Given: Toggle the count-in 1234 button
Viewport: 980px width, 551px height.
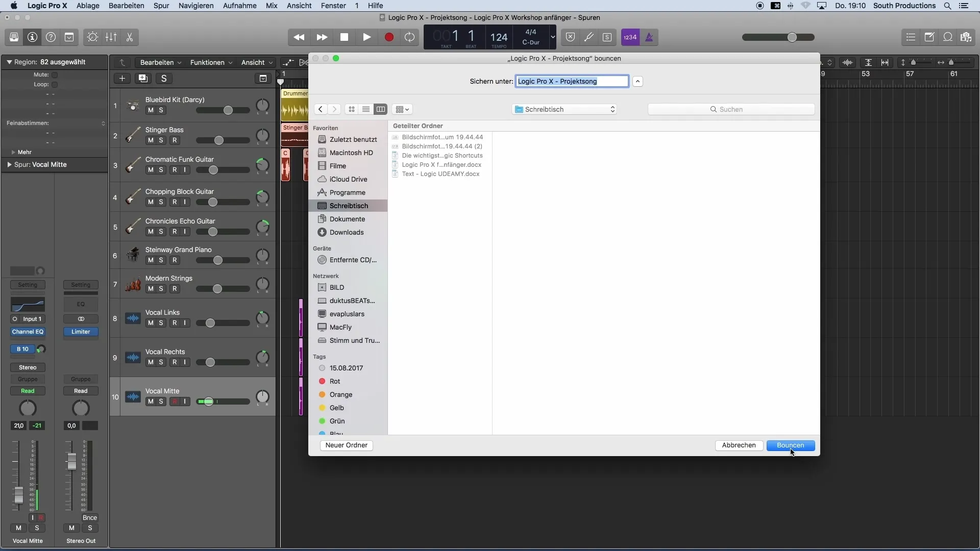Looking at the screenshot, I should [630, 37].
